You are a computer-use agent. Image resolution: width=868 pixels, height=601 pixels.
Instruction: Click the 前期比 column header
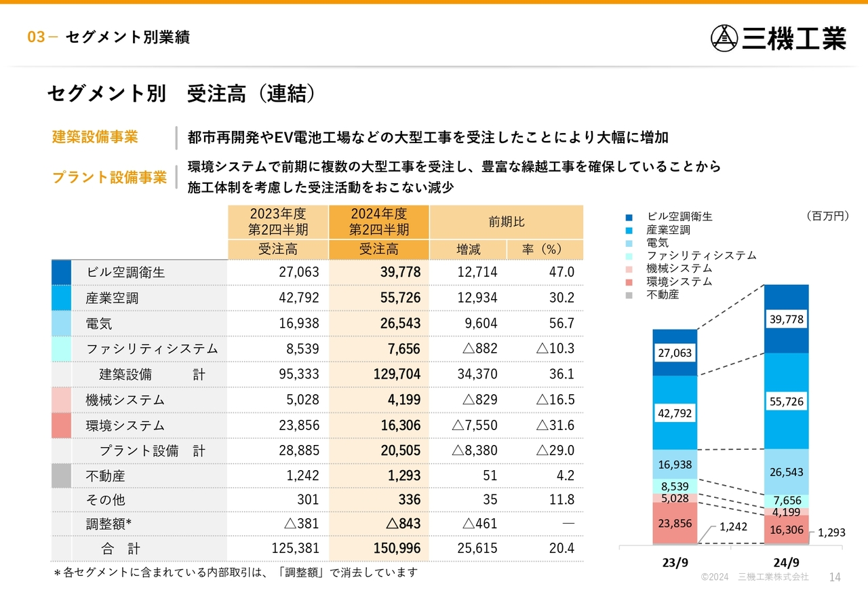[507, 222]
